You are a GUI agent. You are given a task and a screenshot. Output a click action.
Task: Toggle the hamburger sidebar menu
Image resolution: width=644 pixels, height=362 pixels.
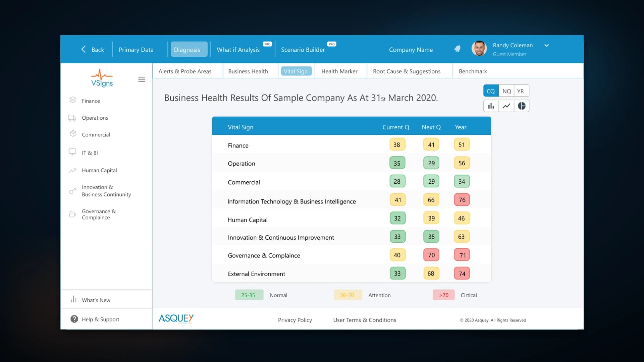click(x=142, y=80)
